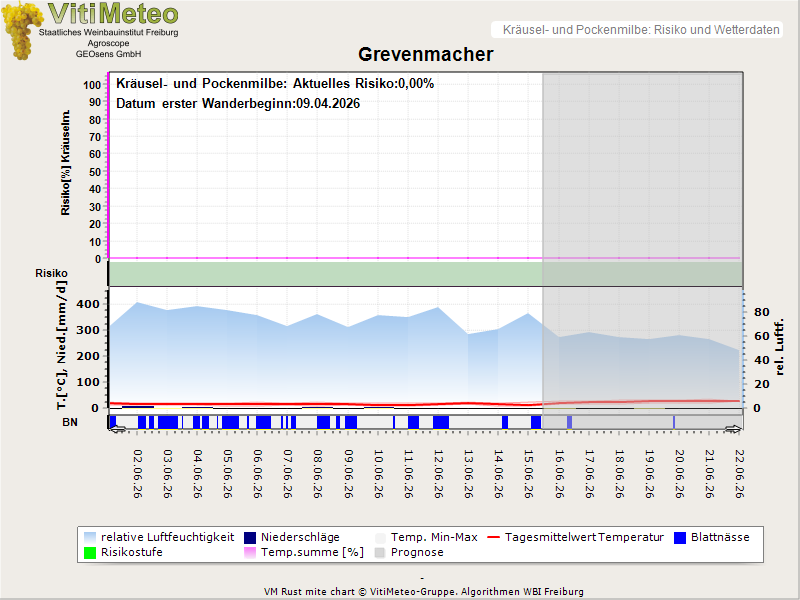Click the Grevenmacher chart title
Image resolution: width=800 pixels, height=600 pixels.
pyautogui.click(x=426, y=54)
